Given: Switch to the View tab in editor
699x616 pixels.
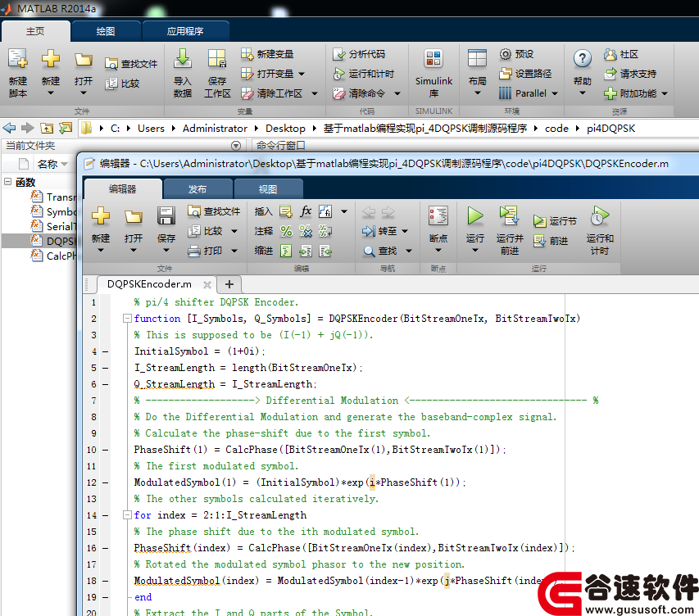Looking at the screenshot, I should click(267, 189).
